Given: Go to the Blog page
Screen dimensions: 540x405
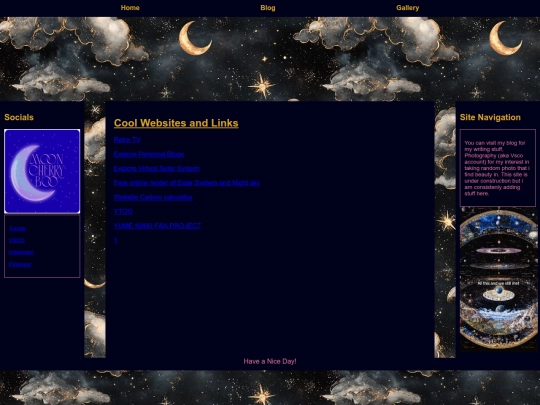Looking at the screenshot, I should coord(268,8).
